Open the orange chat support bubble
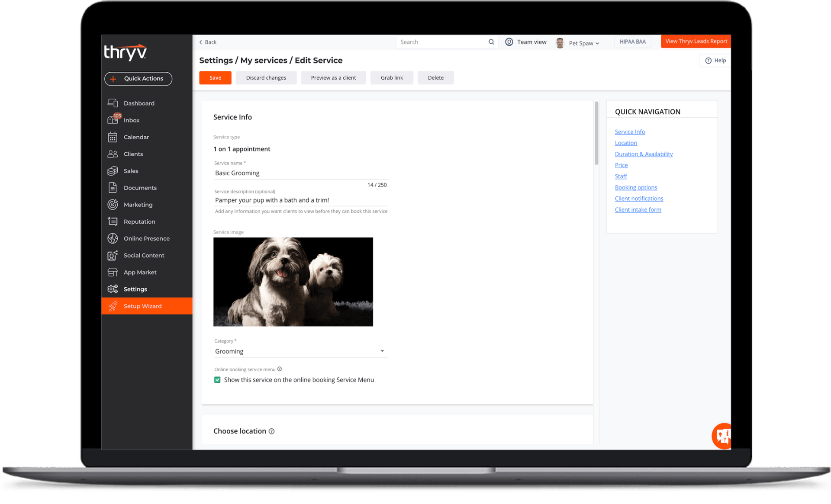The width and height of the screenshot is (831, 504). [x=722, y=436]
